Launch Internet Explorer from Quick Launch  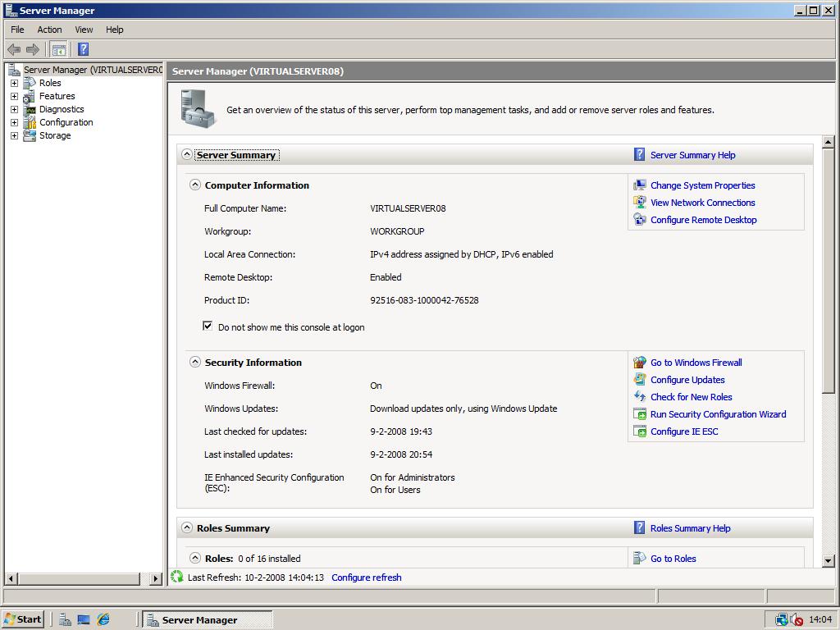click(103, 620)
